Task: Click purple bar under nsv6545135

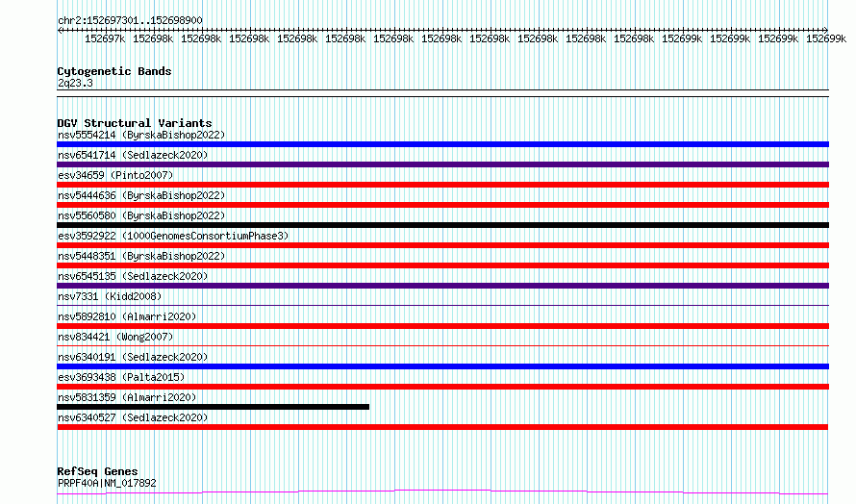Action: tap(442, 286)
